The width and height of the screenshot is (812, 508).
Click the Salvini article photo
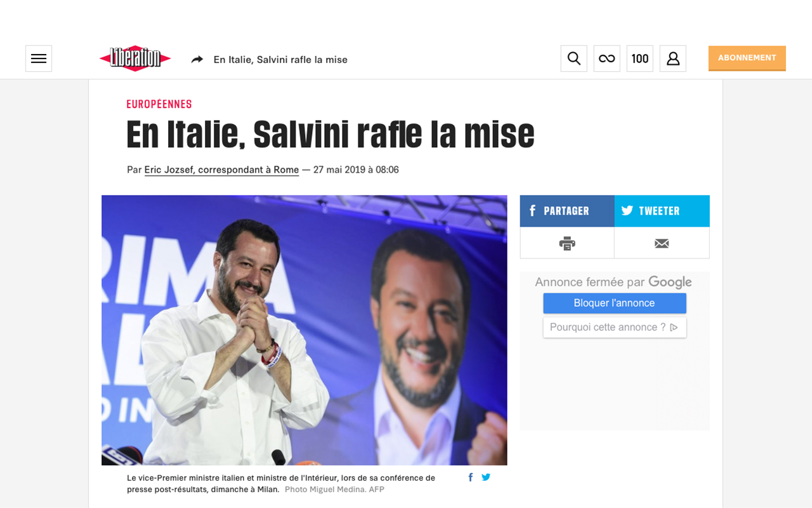pyautogui.click(x=304, y=330)
